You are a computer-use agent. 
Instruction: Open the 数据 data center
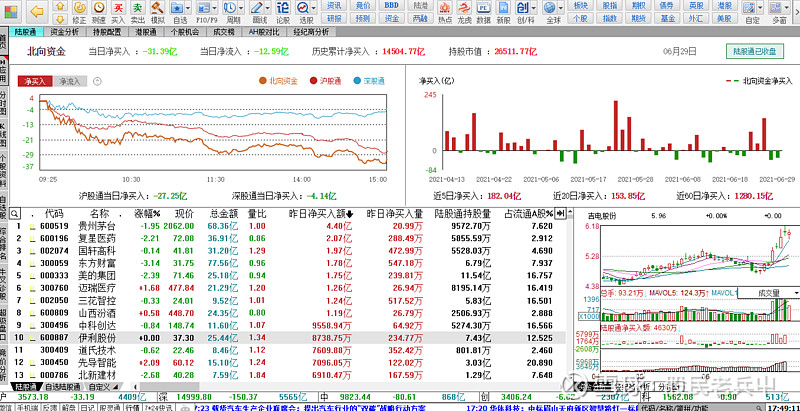(484, 12)
